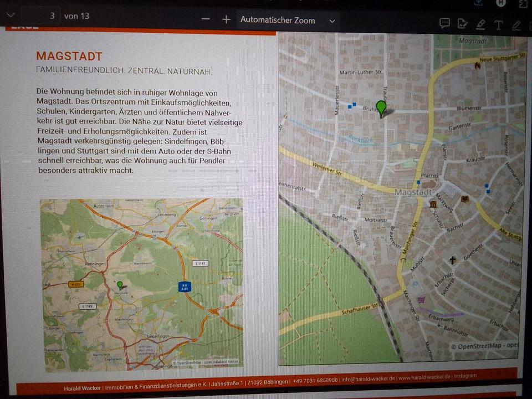Click the zoom out minus button
This screenshot has width=532, height=399.
coord(206,19)
